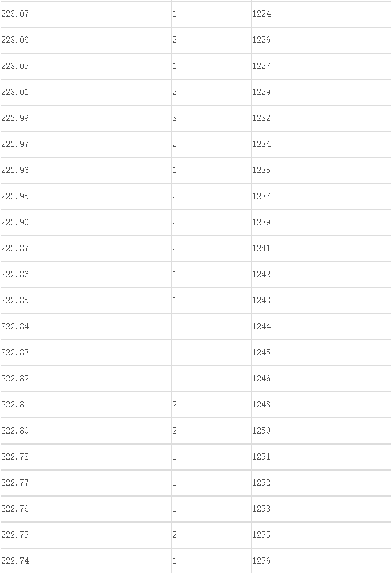Select the cell showing 1242
Image resolution: width=392 pixels, height=573 pixels.
pos(321,274)
